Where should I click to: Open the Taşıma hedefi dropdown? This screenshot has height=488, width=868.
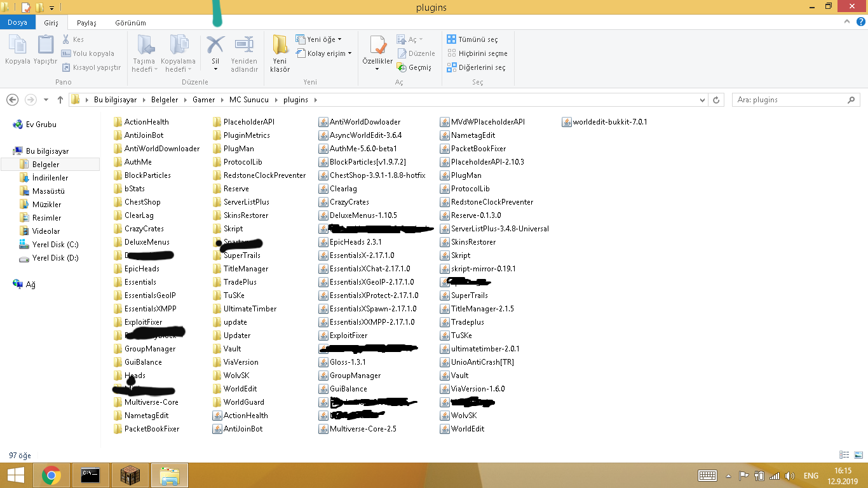click(x=144, y=54)
